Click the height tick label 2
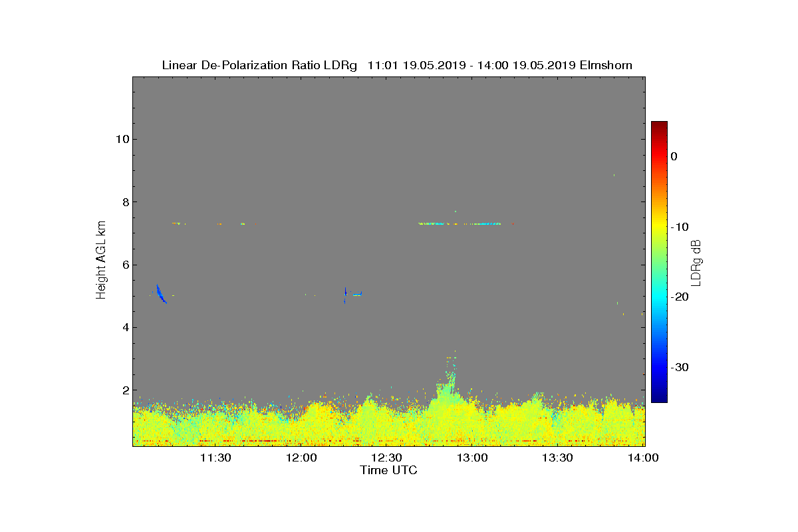This screenshot has height=532, width=798. pyautogui.click(x=124, y=390)
